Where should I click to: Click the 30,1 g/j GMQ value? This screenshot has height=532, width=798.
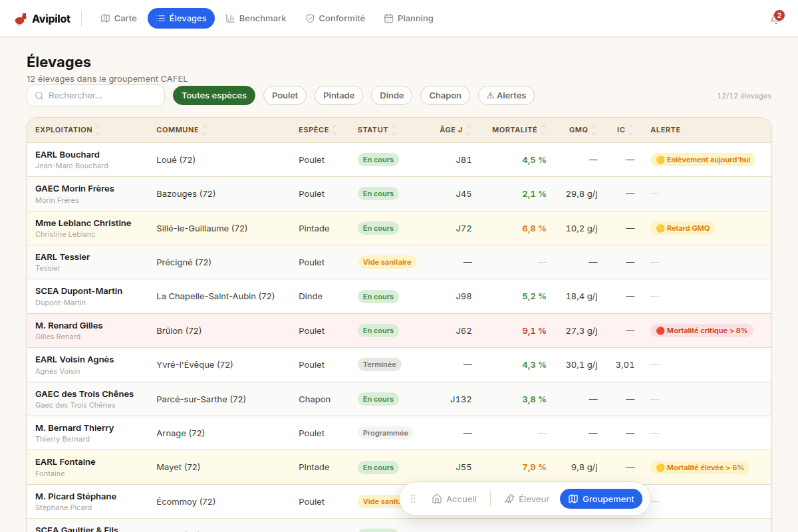[x=582, y=364]
